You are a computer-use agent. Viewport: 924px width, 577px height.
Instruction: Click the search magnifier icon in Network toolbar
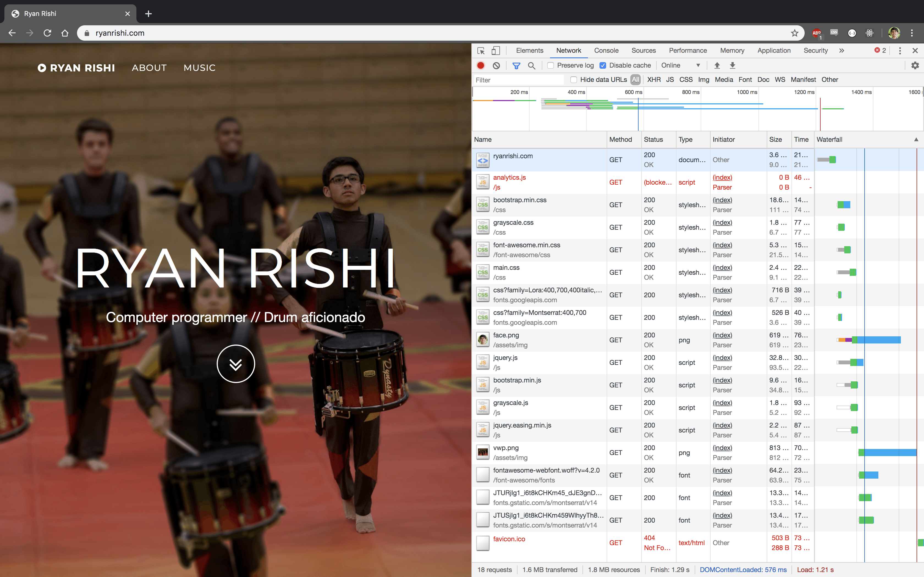point(532,65)
